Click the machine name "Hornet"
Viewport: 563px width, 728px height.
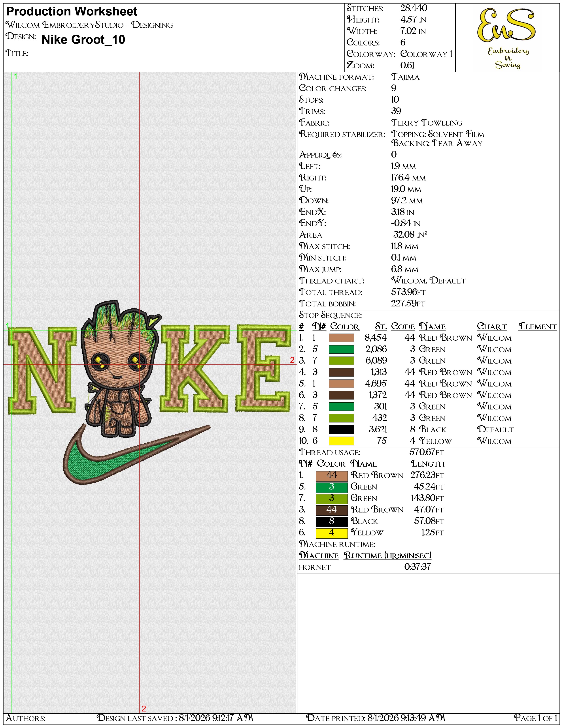click(315, 567)
